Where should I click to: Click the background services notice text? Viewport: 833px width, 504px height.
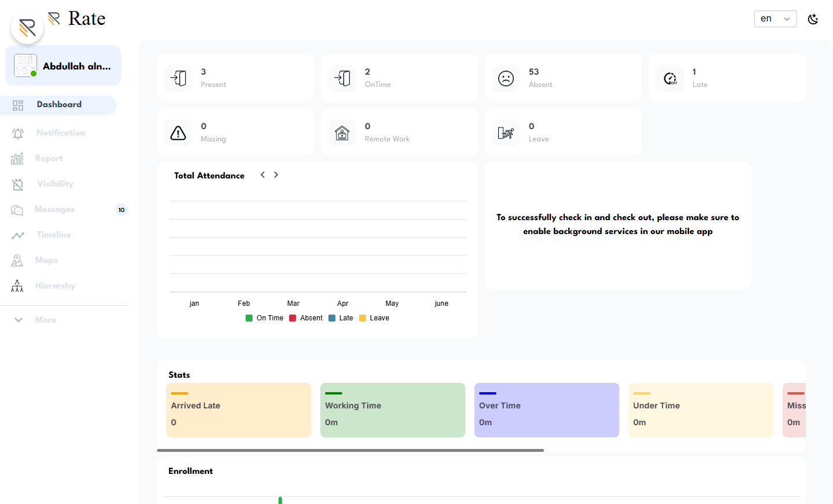point(618,224)
